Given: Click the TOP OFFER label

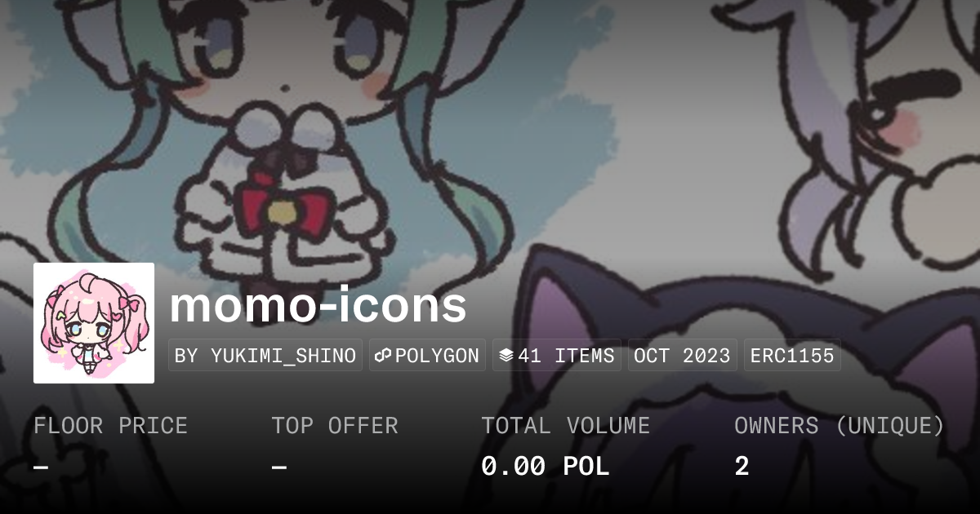Looking at the screenshot, I should pyautogui.click(x=335, y=426).
